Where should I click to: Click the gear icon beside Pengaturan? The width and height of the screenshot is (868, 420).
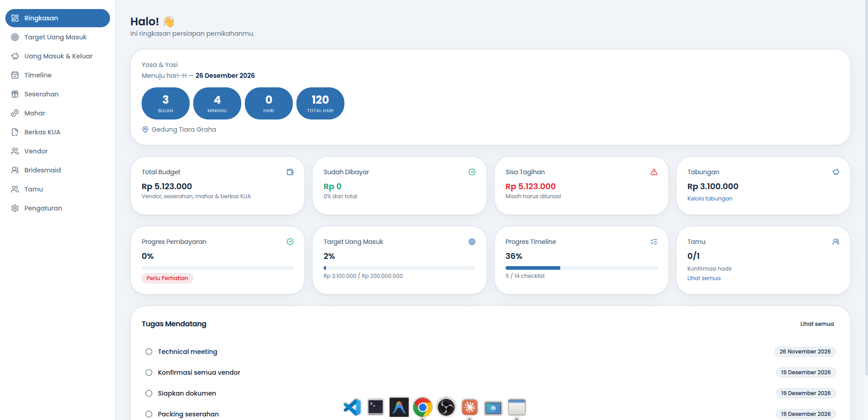click(x=15, y=208)
